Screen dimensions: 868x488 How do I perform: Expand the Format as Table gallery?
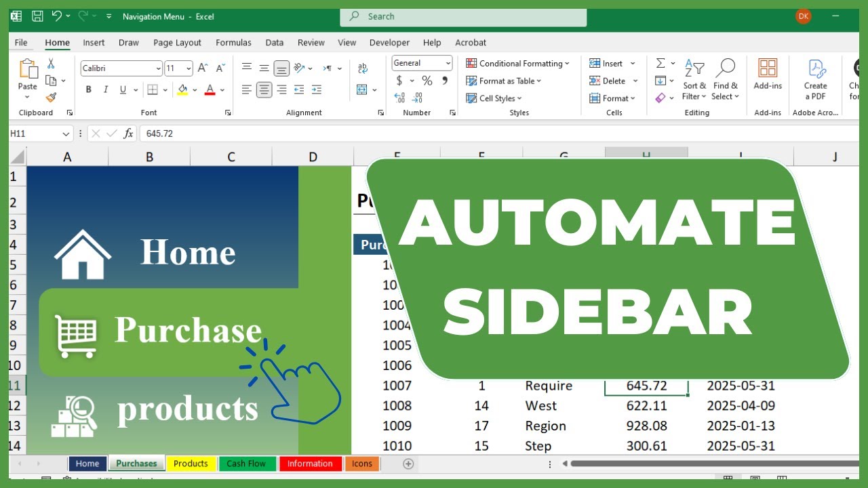[504, 81]
